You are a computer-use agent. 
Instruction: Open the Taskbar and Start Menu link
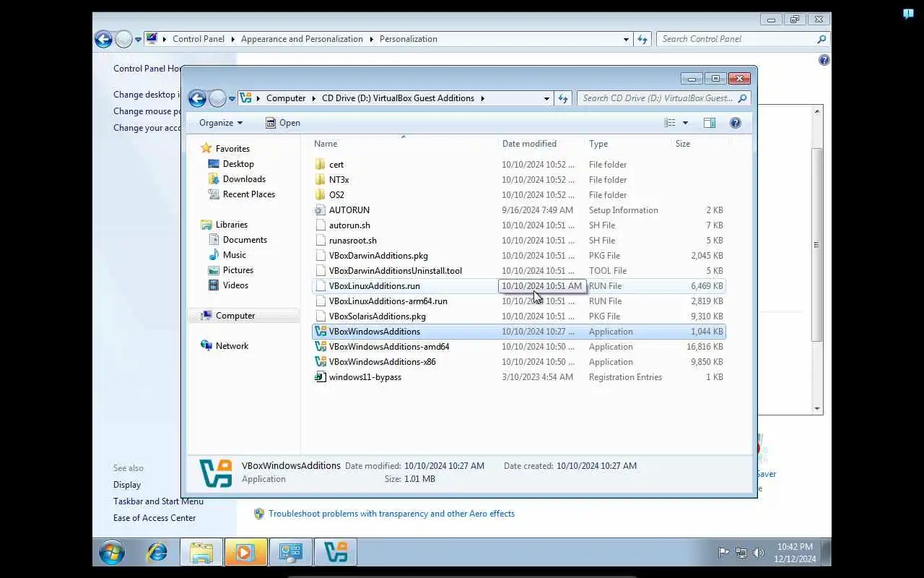[158, 501]
